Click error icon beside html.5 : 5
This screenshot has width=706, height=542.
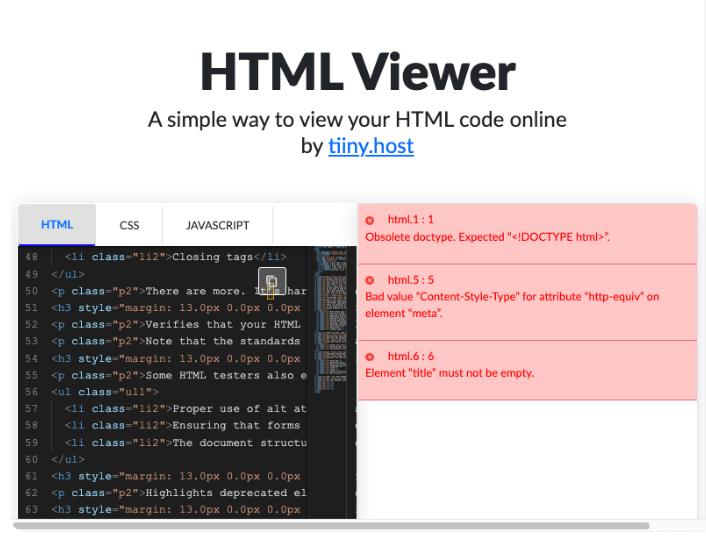(x=370, y=280)
